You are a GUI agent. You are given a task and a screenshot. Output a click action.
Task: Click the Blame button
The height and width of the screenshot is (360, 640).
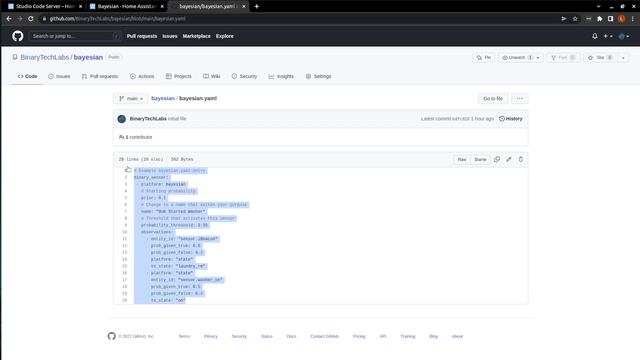tap(480, 159)
